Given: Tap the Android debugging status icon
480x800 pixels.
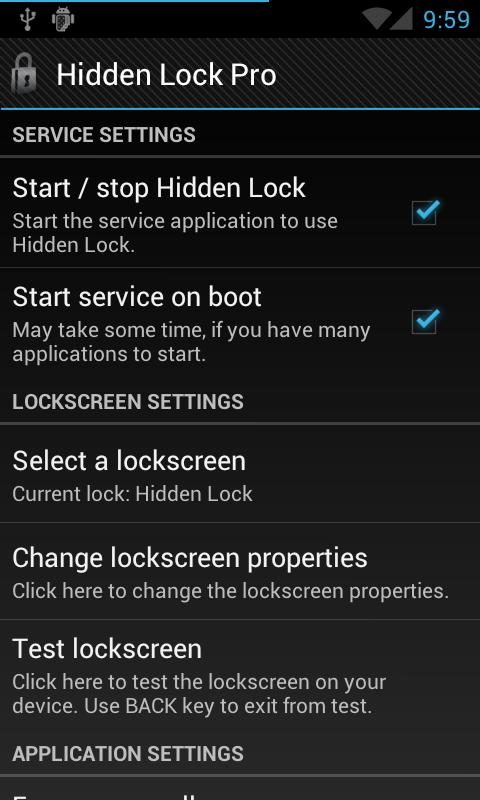Looking at the screenshot, I should click(x=63, y=20).
